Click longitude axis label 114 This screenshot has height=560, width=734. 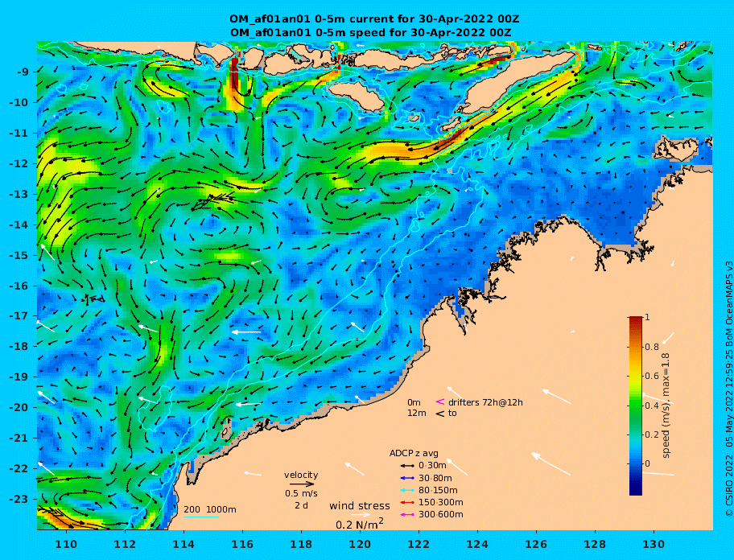(184, 544)
